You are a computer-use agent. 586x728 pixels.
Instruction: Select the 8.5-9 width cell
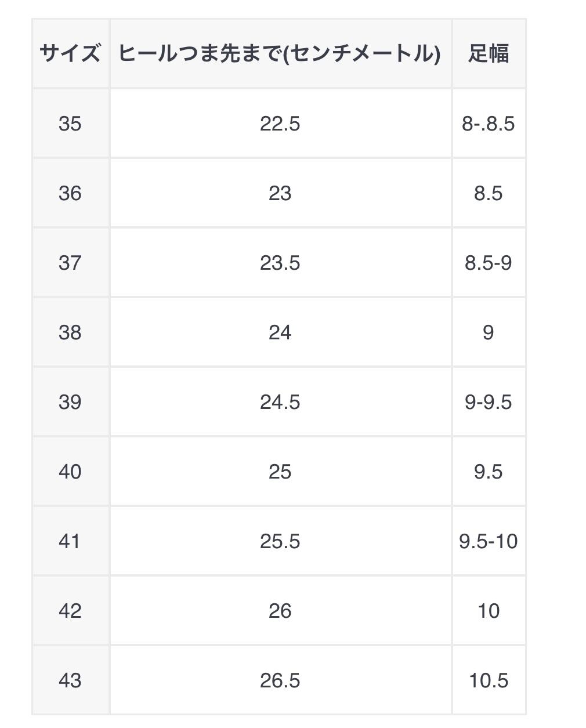point(489,263)
